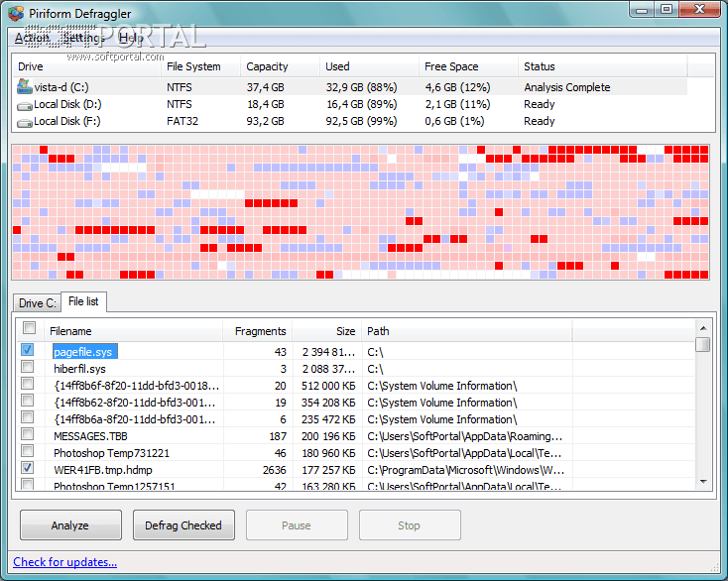728x581 pixels.
Task: Sort file list by Path column header
Action: [x=467, y=331]
